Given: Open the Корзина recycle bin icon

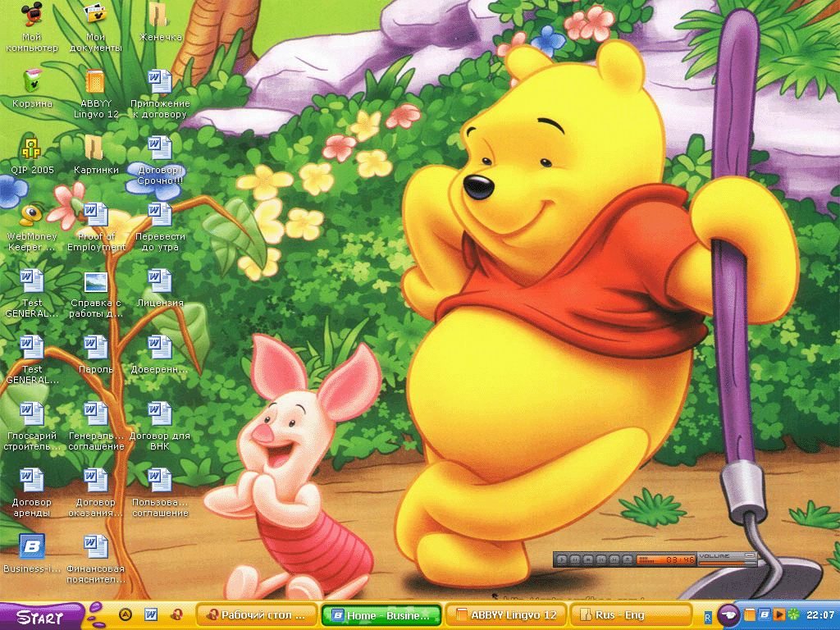Looking at the screenshot, I should pos(32,88).
